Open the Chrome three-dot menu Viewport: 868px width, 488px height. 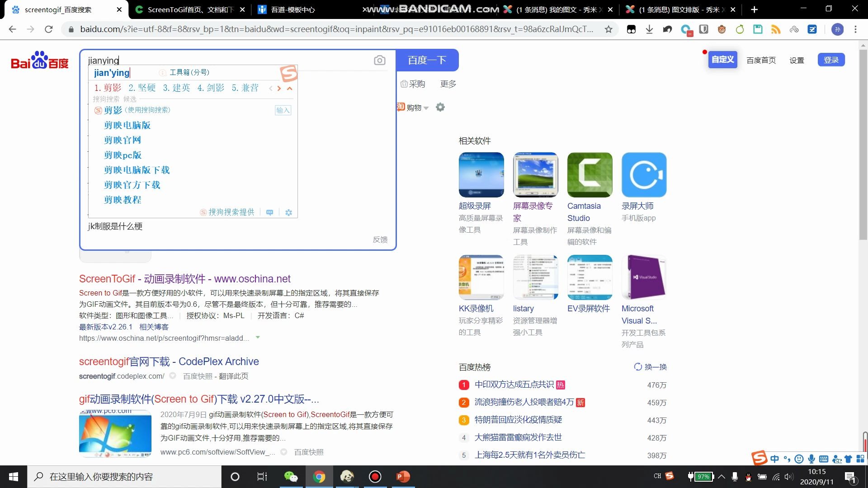click(855, 29)
